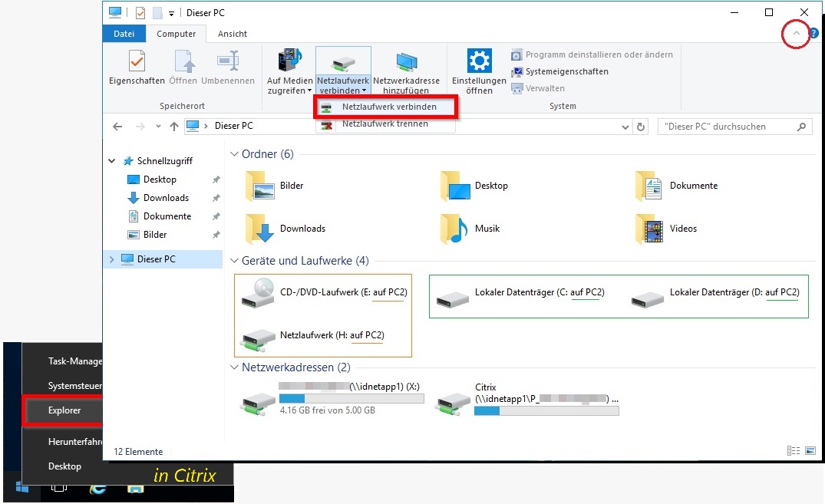Switch to the Ansicht ribbon tab
The width and height of the screenshot is (825, 504).
[232, 34]
